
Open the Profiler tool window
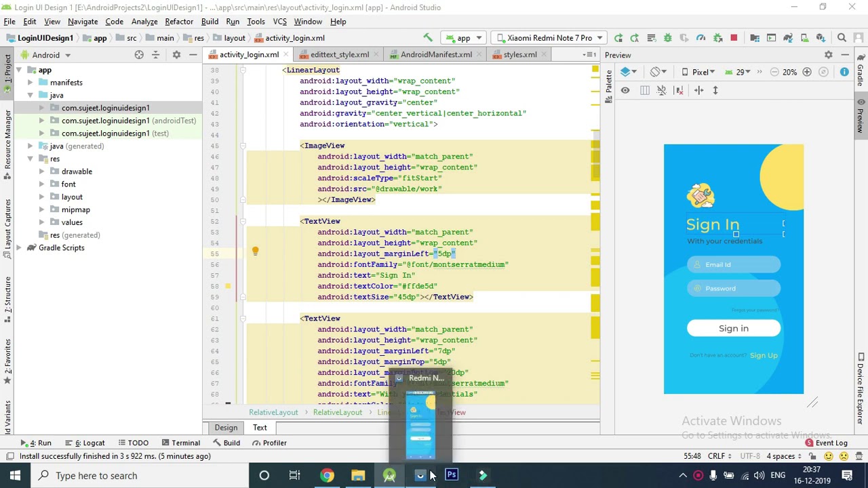pos(269,443)
